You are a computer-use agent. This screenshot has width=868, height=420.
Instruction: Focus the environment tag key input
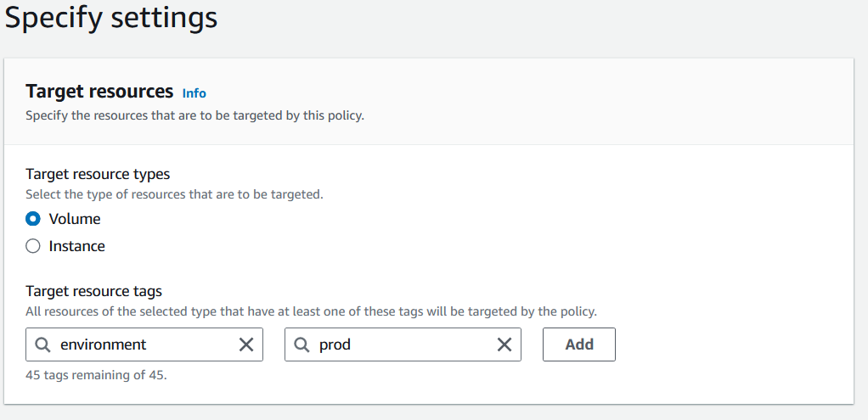(x=144, y=344)
